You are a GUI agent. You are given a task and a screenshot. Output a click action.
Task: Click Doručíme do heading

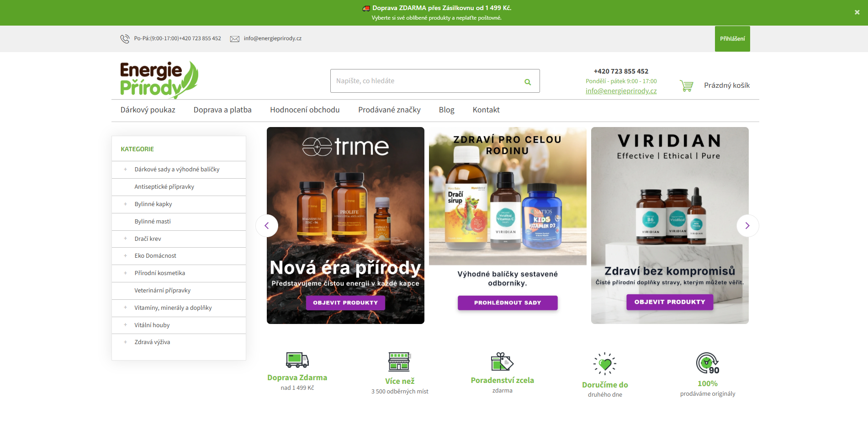tap(605, 385)
